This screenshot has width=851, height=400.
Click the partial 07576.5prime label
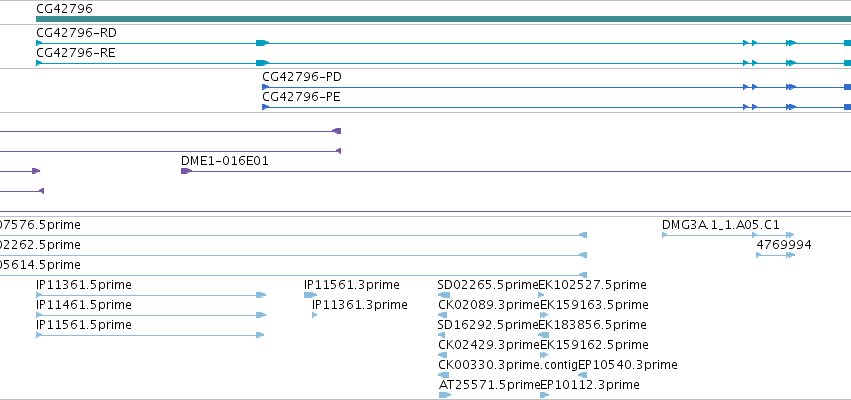click(x=40, y=225)
